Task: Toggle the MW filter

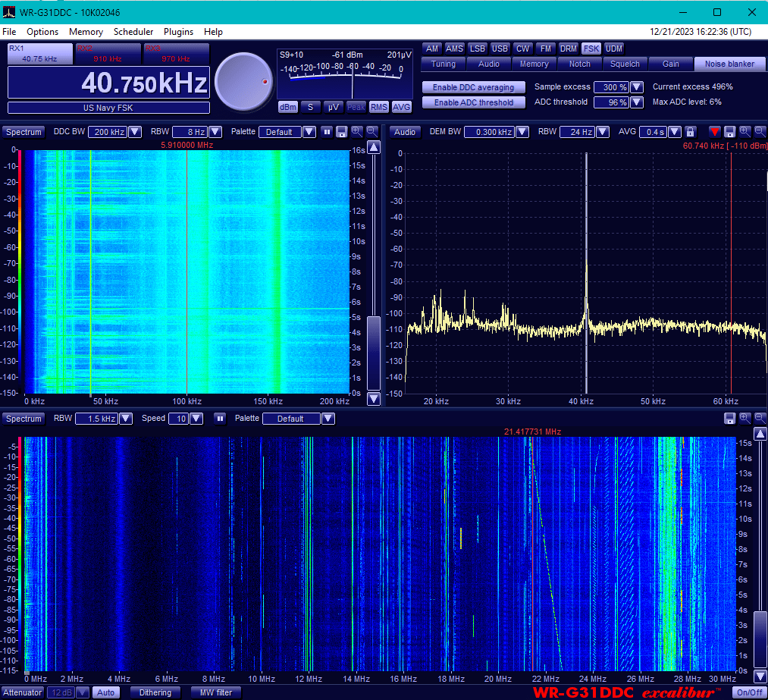Action: [216, 692]
